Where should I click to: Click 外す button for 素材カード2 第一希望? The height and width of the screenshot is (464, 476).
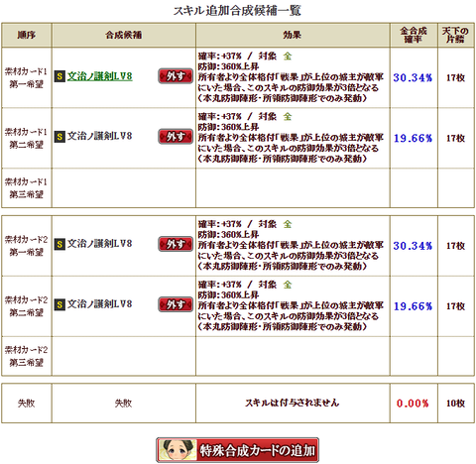click(176, 244)
